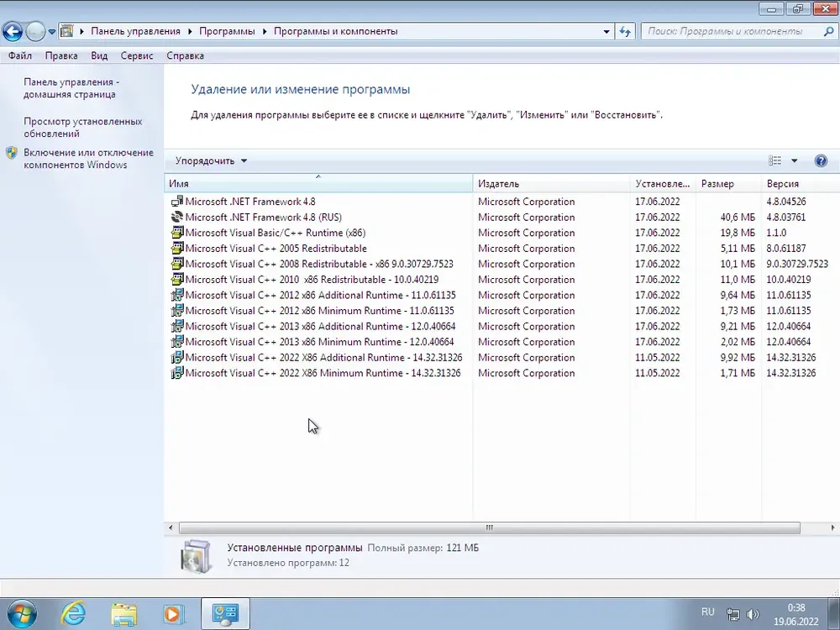Click the search magnifier icon
The width and height of the screenshot is (840, 630).
click(x=828, y=32)
